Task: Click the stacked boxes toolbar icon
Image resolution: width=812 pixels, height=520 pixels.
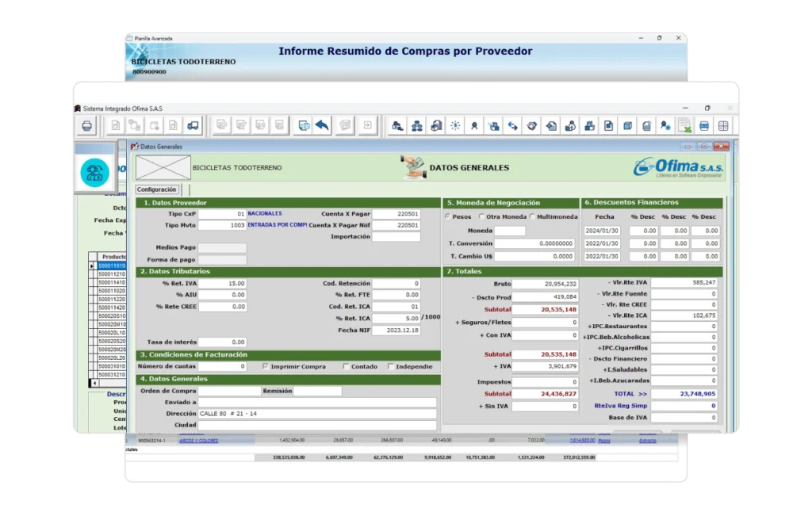Action: (x=589, y=126)
